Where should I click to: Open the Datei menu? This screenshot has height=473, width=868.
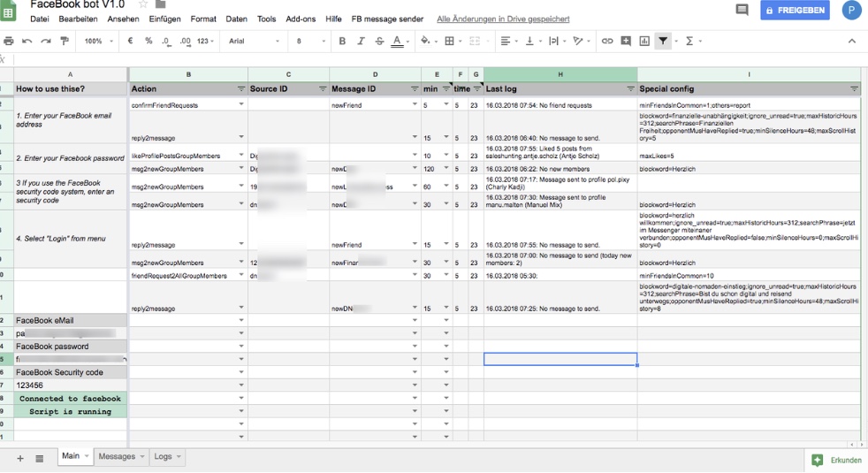pos(39,19)
